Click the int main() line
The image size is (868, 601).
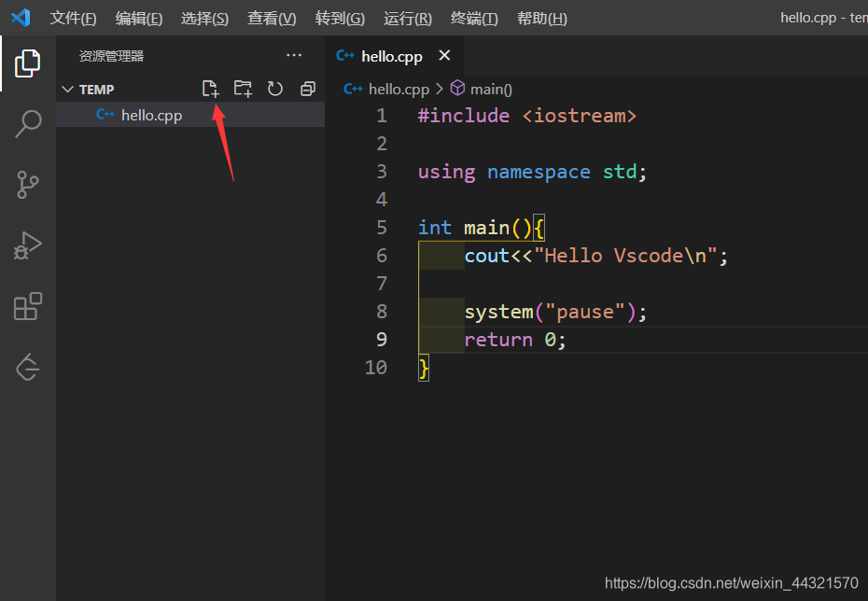point(481,228)
